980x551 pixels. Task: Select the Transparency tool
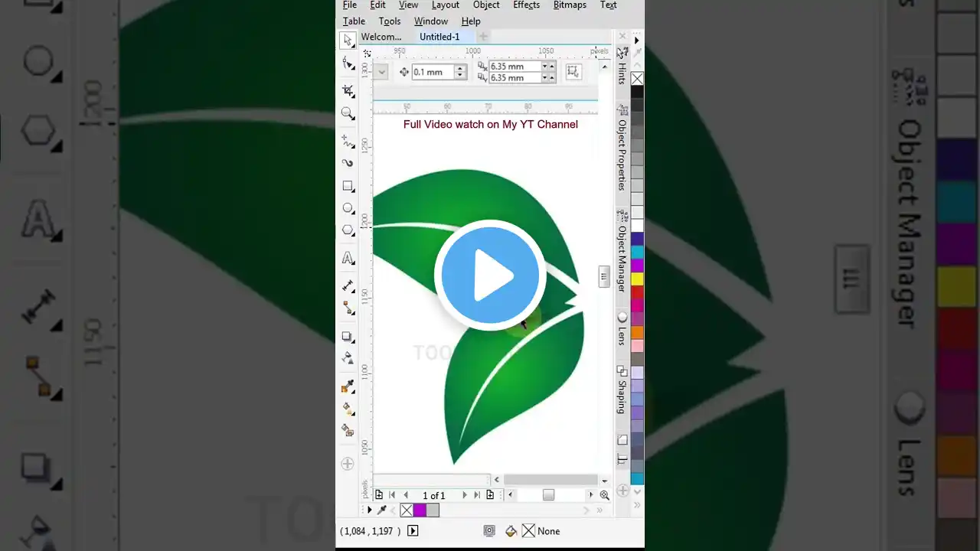[348, 358]
